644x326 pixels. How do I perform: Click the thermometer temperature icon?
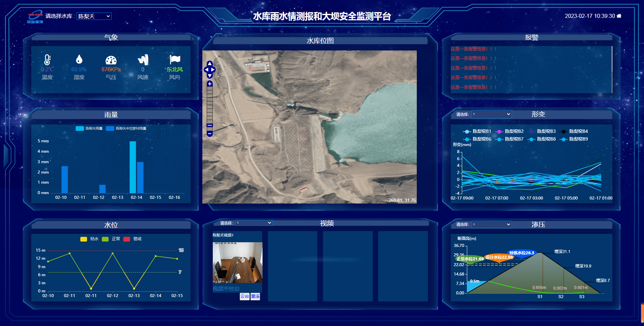click(x=47, y=60)
